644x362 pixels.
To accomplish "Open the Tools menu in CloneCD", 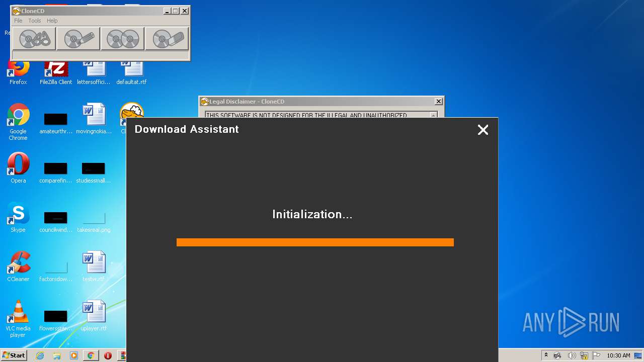I will (35, 21).
